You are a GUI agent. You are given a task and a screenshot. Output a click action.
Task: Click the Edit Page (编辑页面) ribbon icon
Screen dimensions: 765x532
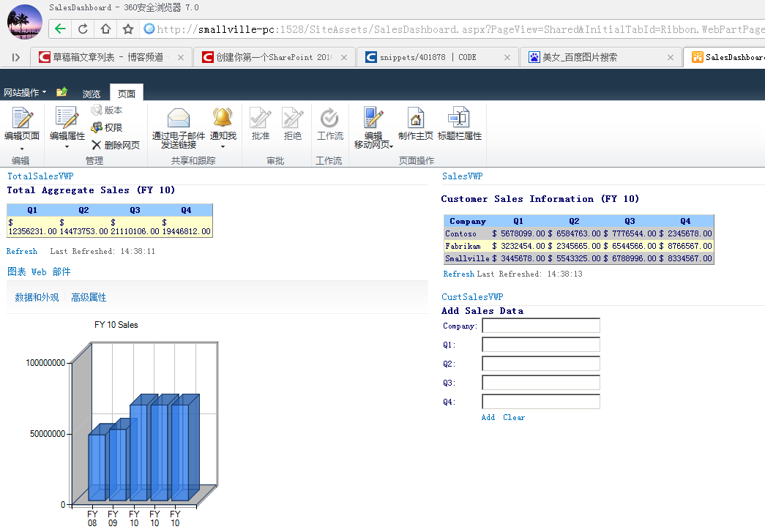pyautogui.click(x=21, y=119)
